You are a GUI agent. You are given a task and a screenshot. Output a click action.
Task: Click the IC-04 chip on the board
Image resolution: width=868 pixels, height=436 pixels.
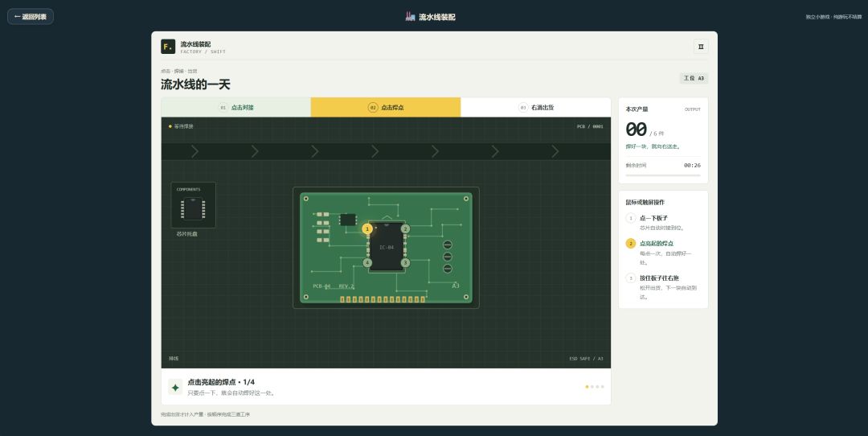click(387, 246)
